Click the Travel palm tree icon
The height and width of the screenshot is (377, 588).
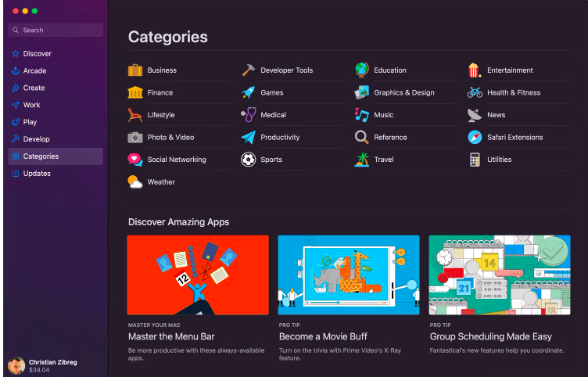[362, 160]
